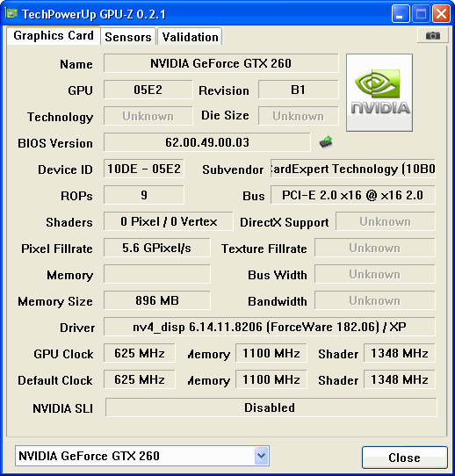Click the Bus PCI-E 2.0 x16 field
Image resolution: width=455 pixels, height=476 pixels.
(x=353, y=195)
